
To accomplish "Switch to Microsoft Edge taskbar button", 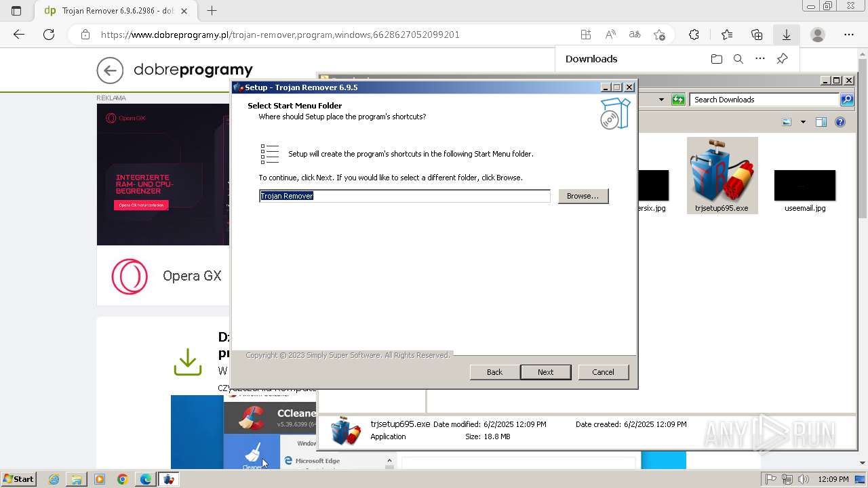I will click(145, 479).
